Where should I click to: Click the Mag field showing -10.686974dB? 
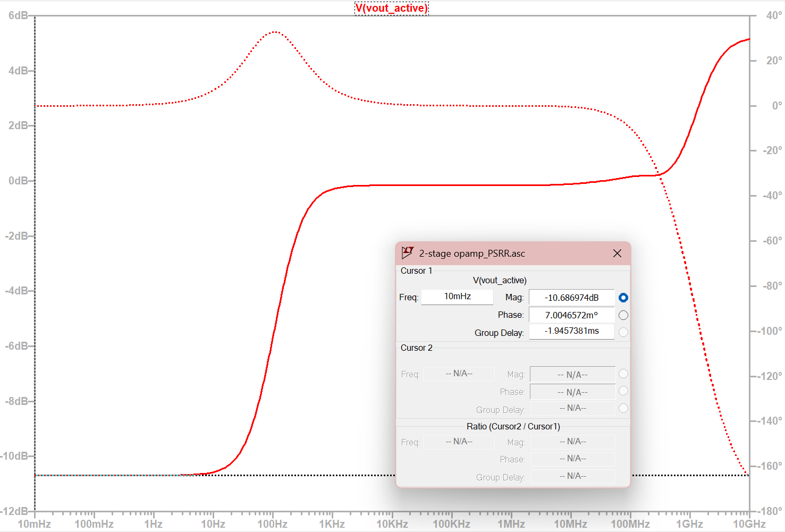(x=571, y=298)
